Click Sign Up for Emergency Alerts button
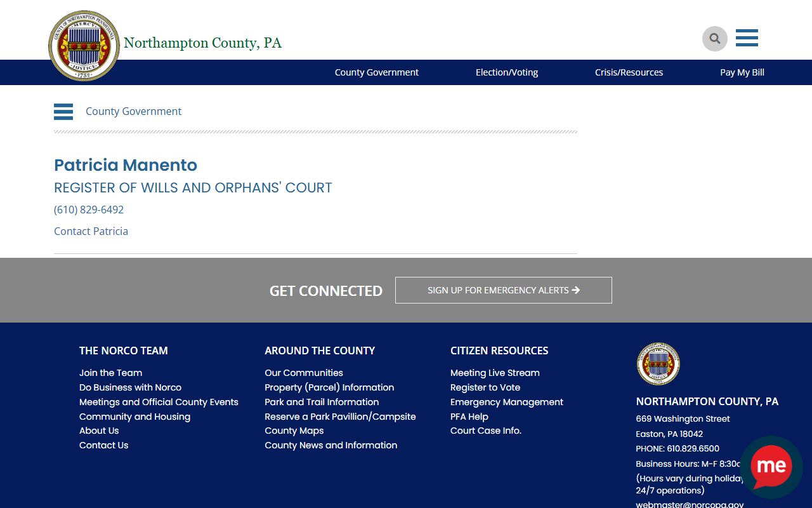The height and width of the screenshot is (508, 812). pyautogui.click(x=504, y=290)
